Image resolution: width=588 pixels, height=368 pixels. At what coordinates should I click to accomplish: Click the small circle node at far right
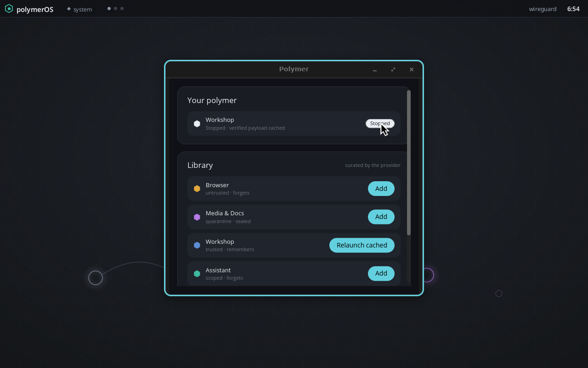[x=499, y=293]
